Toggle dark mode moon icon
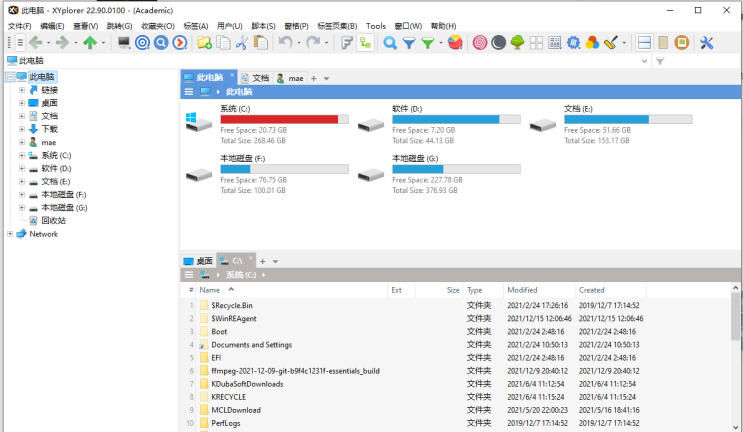The image size is (743, 432). click(498, 43)
